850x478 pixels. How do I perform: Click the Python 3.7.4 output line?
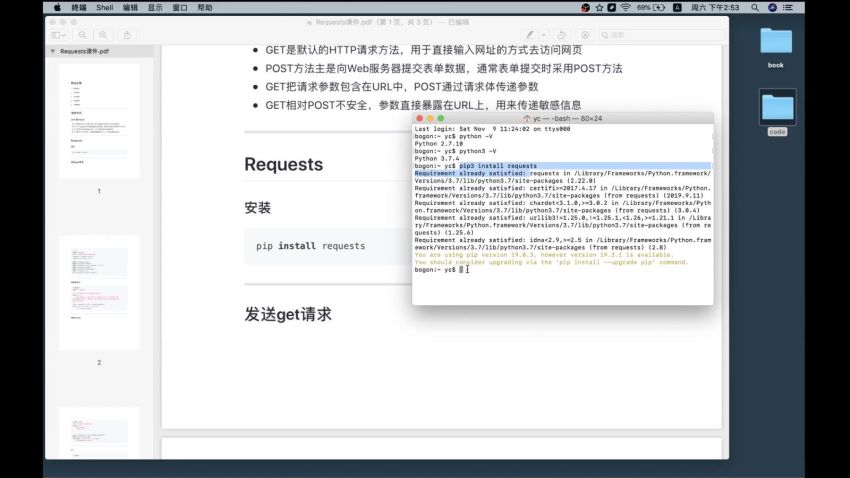[x=437, y=159]
